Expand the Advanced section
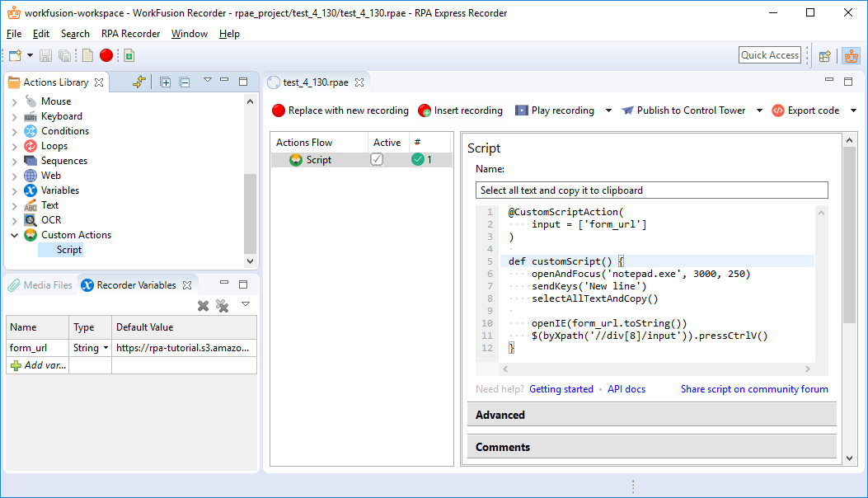 651,415
